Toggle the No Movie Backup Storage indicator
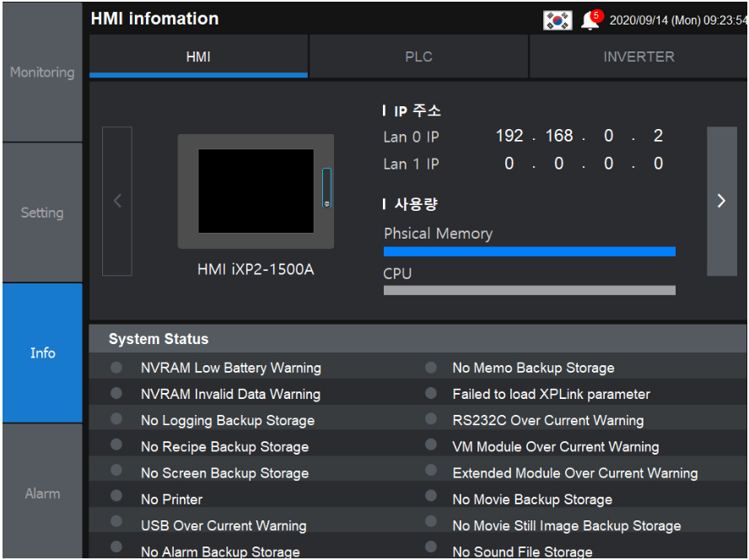Screen dimensions: 749x560 click(431, 499)
